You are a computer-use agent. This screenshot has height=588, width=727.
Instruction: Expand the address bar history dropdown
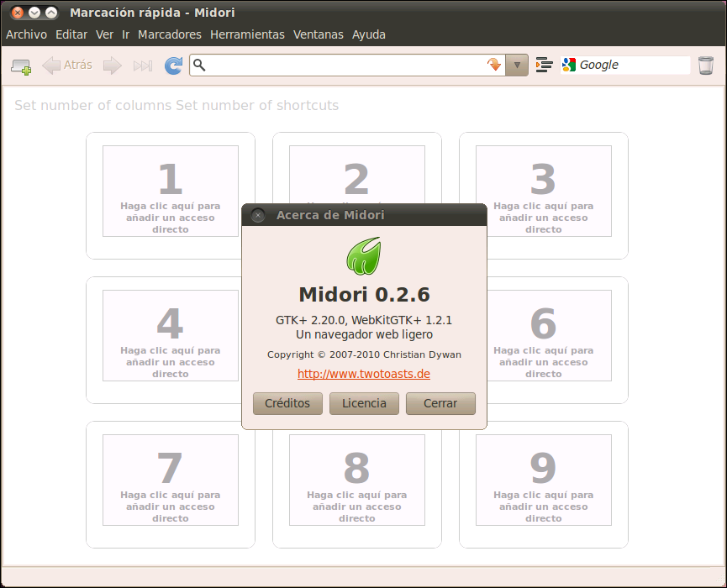pos(517,65)
